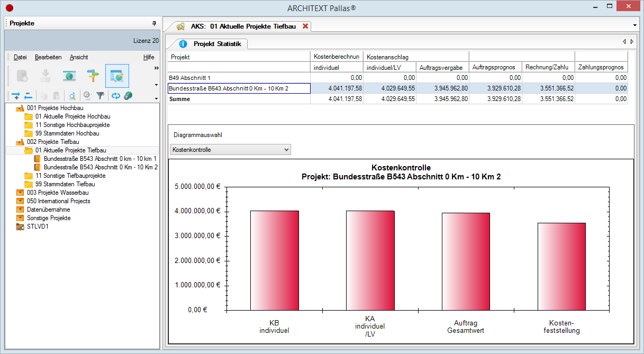Select 11 Sonstige Tiefbauprojekte folder

tap(70, 176)
